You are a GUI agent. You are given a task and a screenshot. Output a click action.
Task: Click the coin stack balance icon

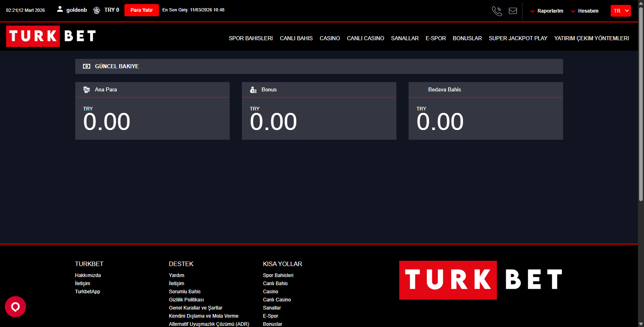pos(96,10)
